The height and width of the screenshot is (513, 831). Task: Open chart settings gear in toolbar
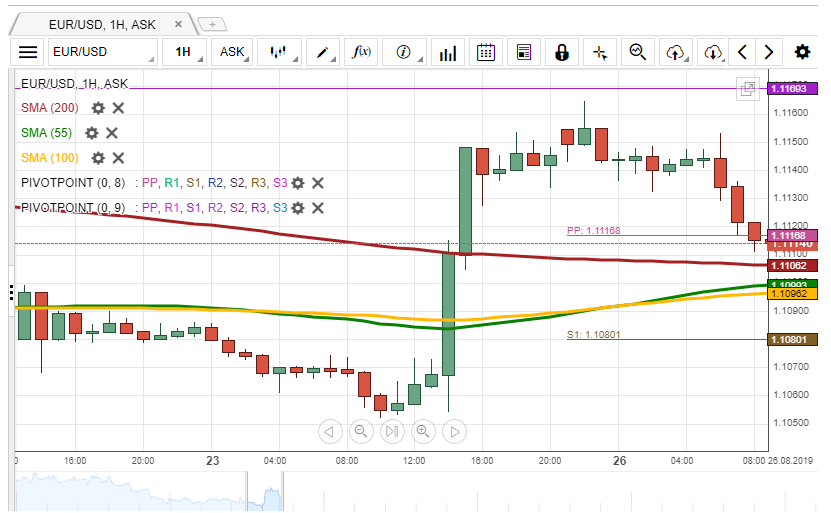pos(802,52)
